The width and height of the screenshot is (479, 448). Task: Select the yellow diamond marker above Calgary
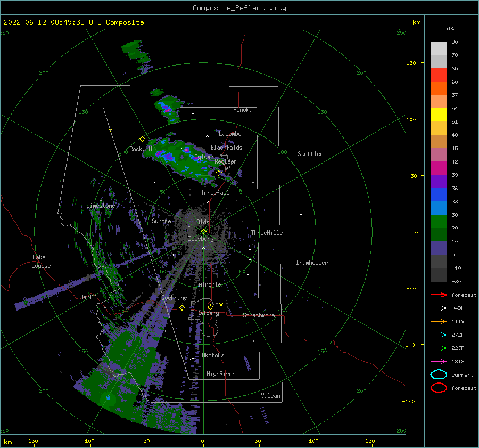(x=210, y=307)
